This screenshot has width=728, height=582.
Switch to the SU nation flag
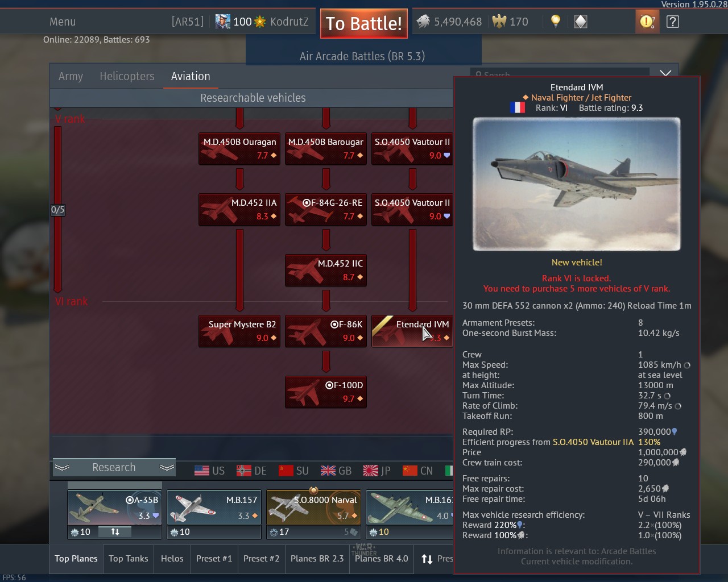(x=293, y=471)
